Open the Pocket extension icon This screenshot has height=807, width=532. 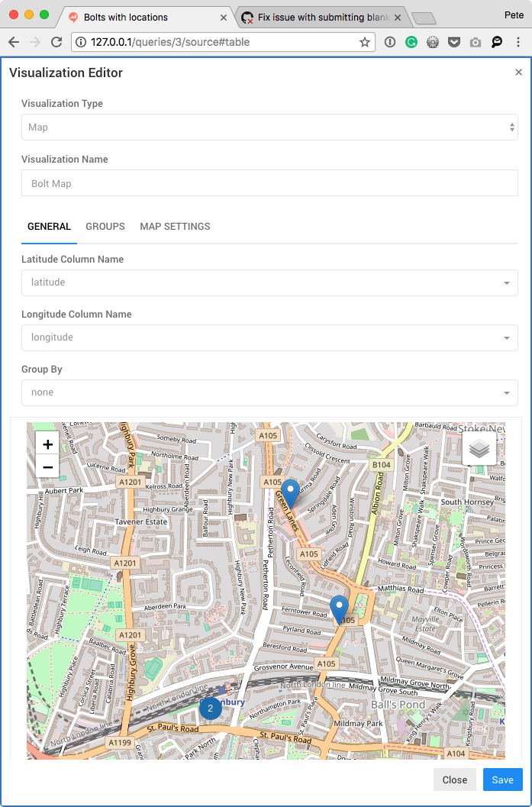(454, 42)
